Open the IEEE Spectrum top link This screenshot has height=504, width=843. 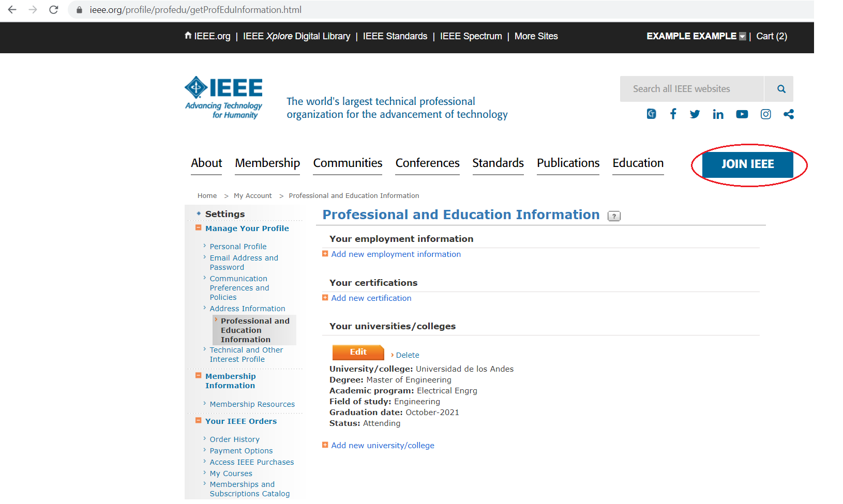coord(471,36)
